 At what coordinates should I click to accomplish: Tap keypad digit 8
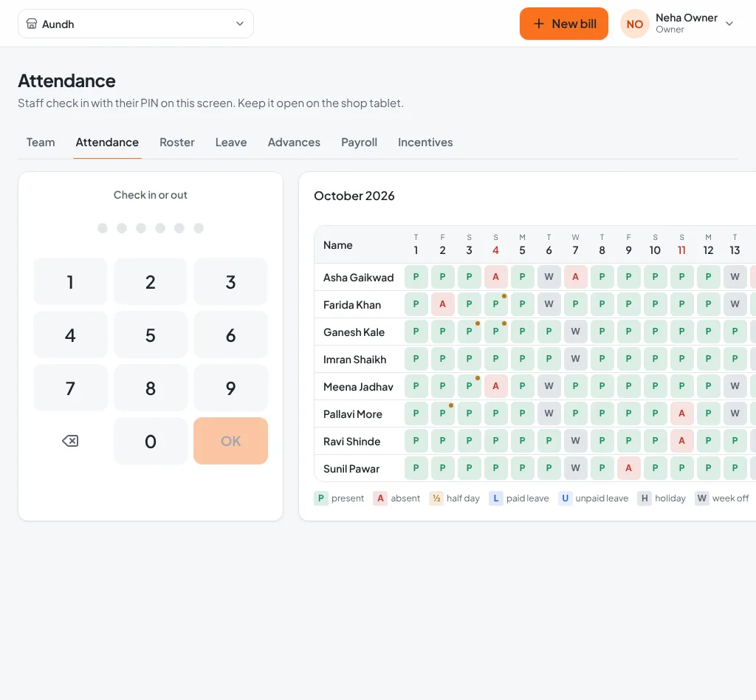(x=151, y=388)
